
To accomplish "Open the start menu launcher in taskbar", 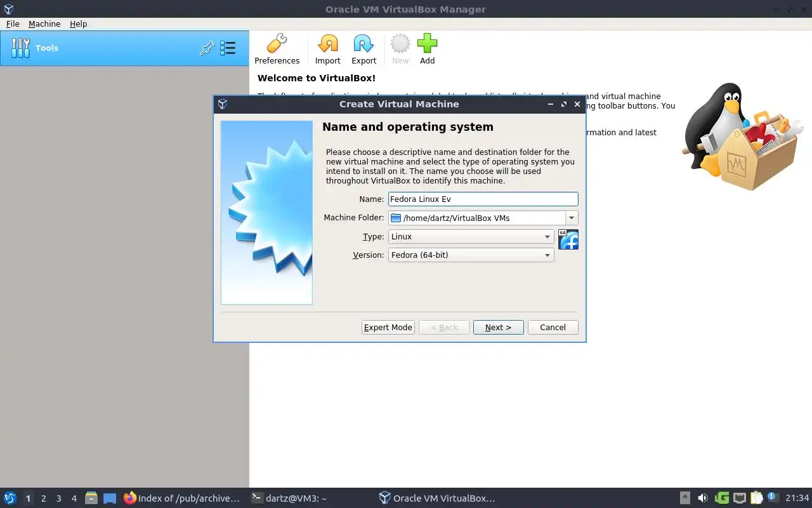I will tap(10, 498).
